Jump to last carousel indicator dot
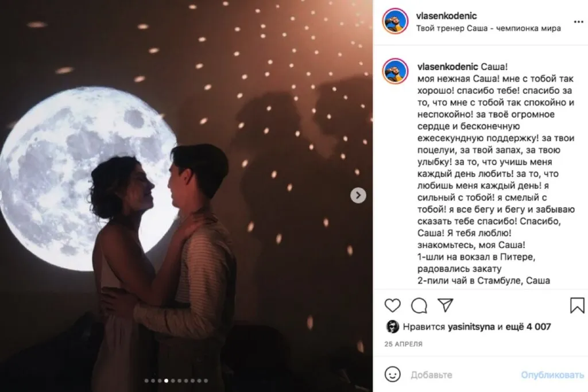Viewport: 588px width, 392px height. pos(206,381)
